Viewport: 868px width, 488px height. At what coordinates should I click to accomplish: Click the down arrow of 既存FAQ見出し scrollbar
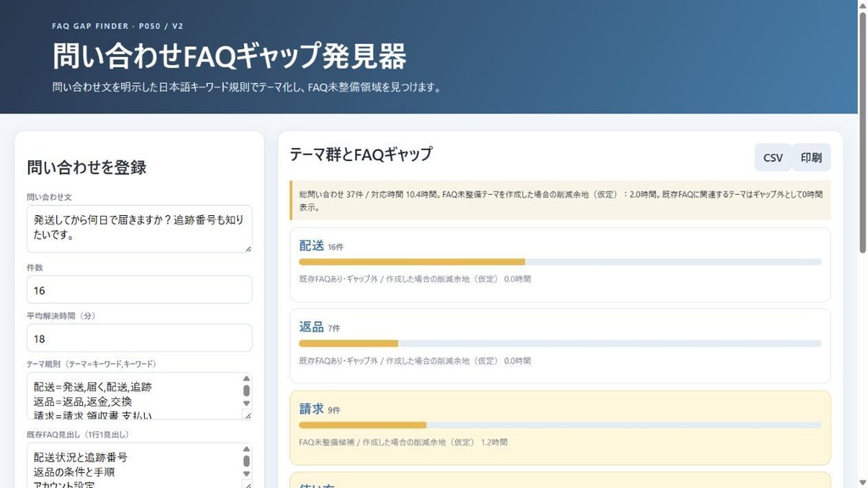[247, 474]
